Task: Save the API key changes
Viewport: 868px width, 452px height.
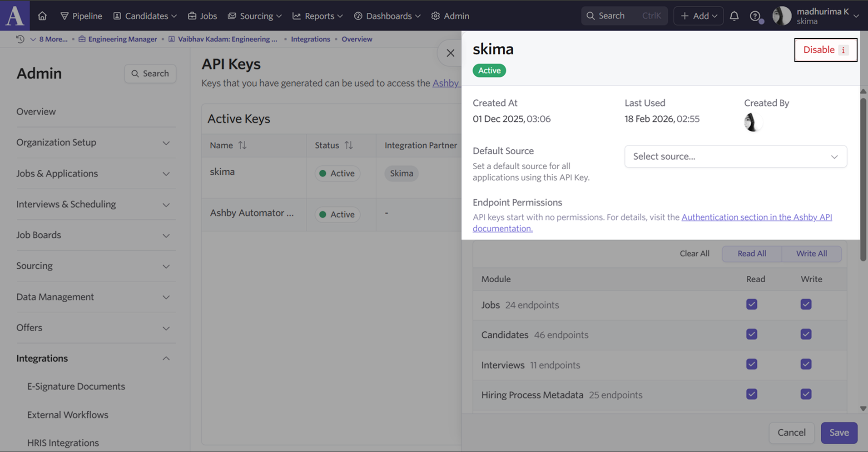Action: pyautogui.click(x=838, y=432)
